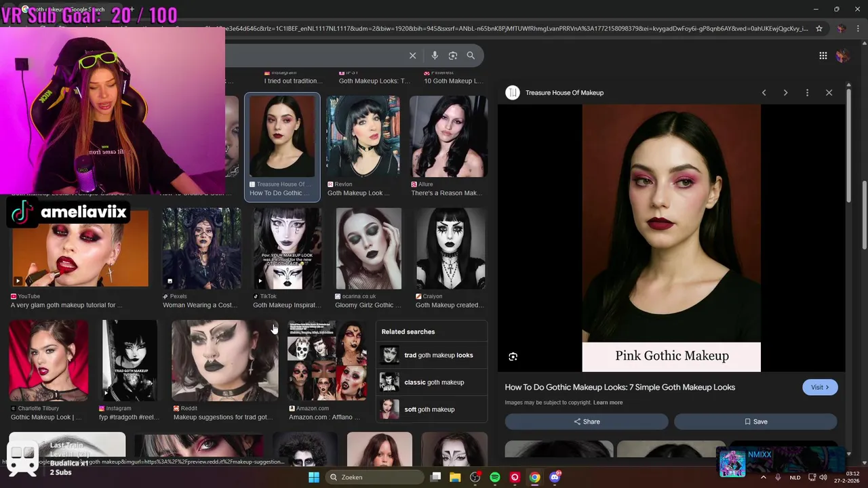This screenshot has width=868, height=488.
Task: Open YouTube very glam goth tutorial result
Action: pos(80,248)
